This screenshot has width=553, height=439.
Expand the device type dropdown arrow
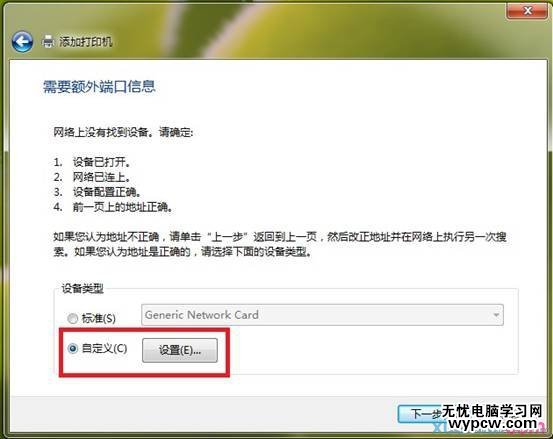496,315
